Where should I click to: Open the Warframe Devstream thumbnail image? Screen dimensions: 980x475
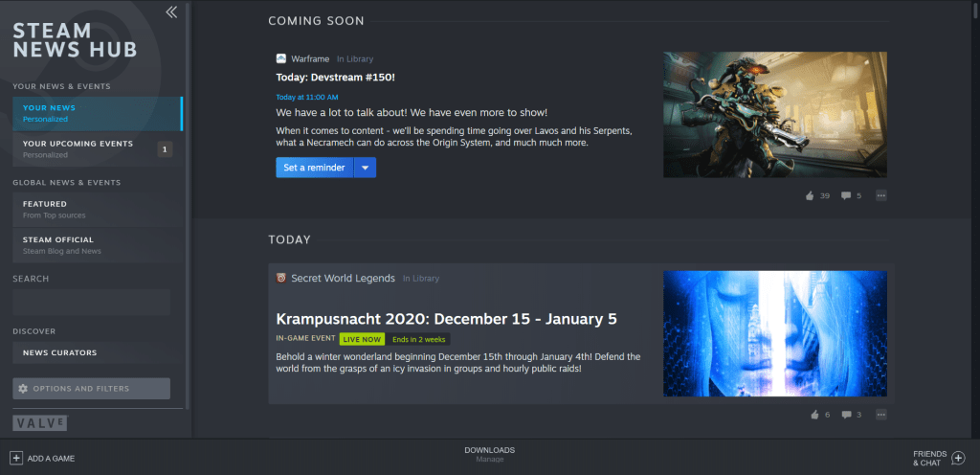tap(775, 115)
